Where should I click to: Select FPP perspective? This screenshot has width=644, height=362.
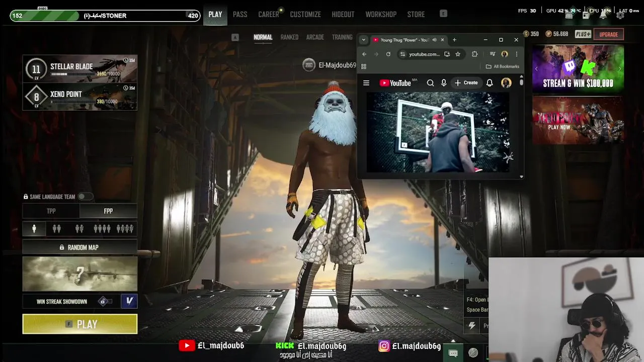tap(108, 211)
